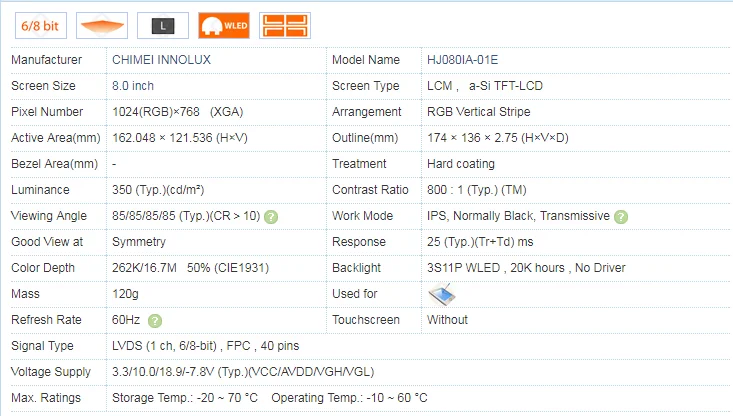The height and width of the screenshot is (416, 733).
Task: Click the Hard coating treatment value
Action: click(461, 164)
